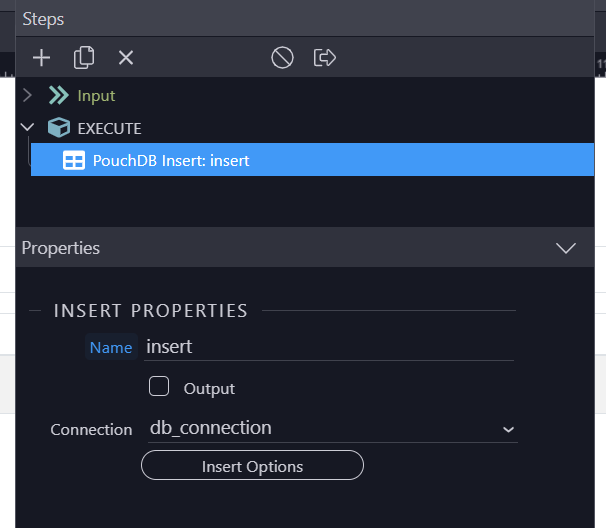Click the EXECUTE cube icon
The width and height of the screenshot is (606, 528).
(59, 128)
